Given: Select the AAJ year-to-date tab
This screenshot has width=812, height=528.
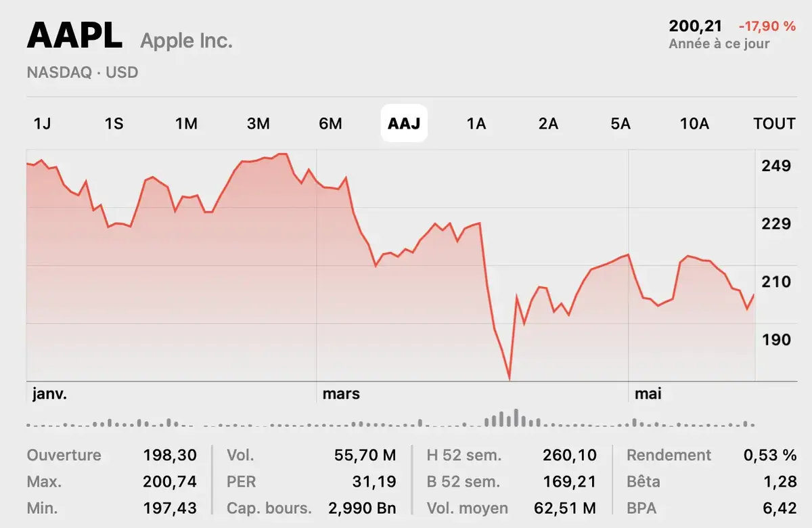Looking at the screenshot, I should pyautogui.click(x=404, y=123).
